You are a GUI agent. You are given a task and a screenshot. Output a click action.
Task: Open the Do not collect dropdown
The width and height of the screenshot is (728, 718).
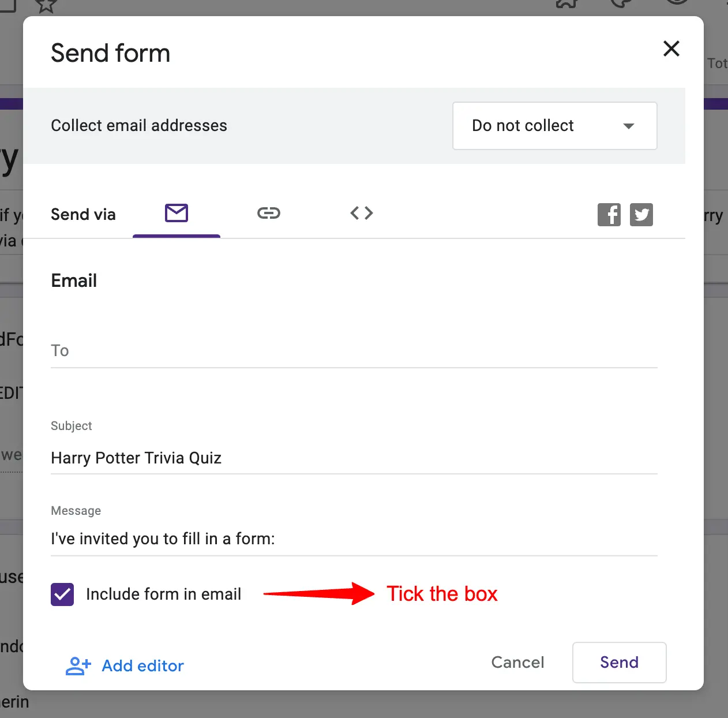click(x=554, y=126)
